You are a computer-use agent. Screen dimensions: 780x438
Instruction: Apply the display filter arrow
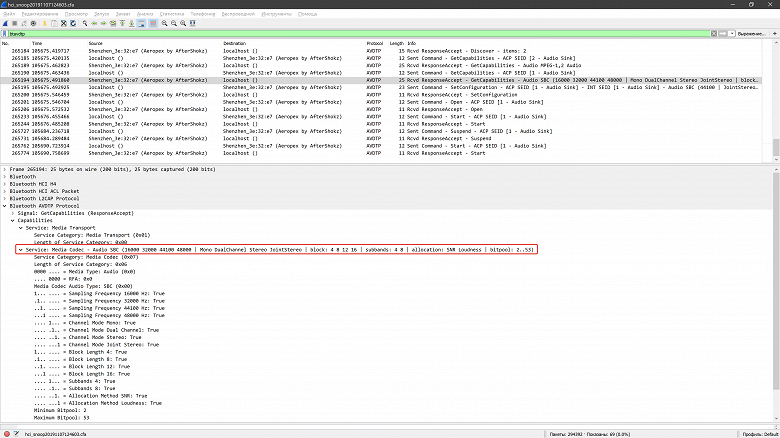723,33
